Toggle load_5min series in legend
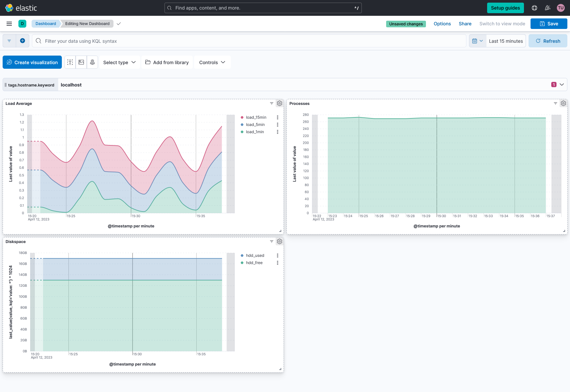 tap(255, 125)
